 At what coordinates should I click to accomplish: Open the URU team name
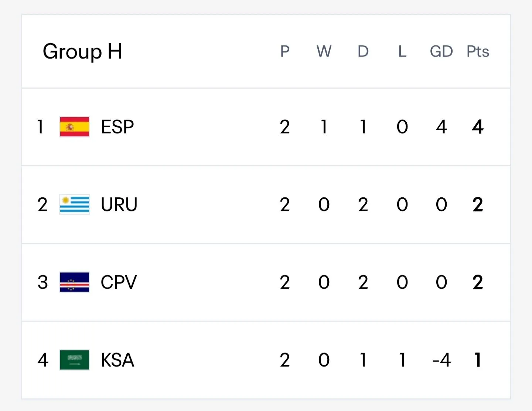[x=119, y=205]
